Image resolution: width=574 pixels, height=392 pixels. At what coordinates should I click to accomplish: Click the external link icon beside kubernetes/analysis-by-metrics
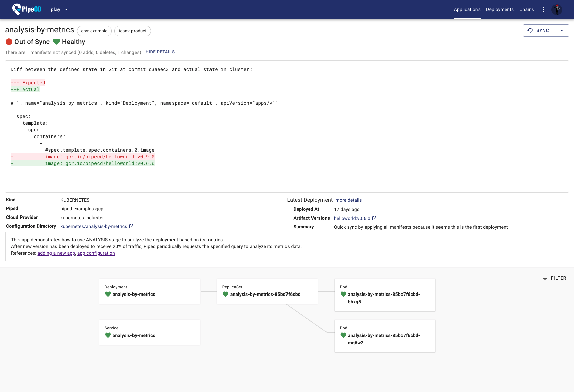point(131,226)
